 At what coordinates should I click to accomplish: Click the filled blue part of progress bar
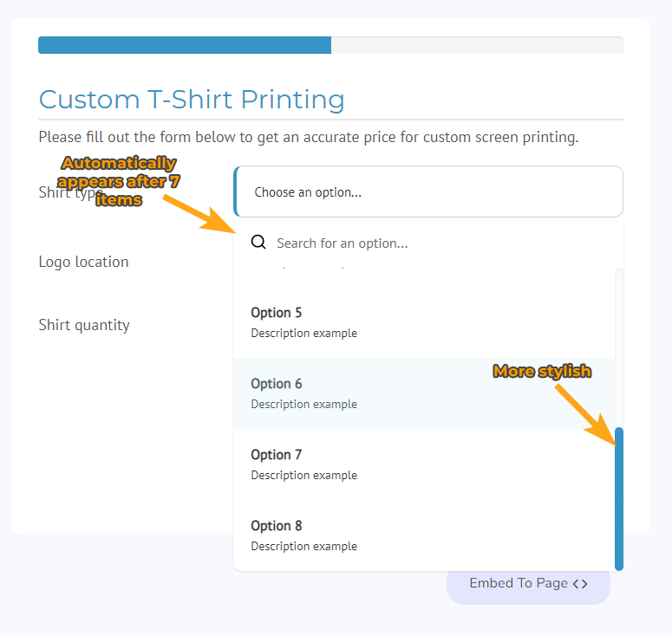(x=185, y=45)
